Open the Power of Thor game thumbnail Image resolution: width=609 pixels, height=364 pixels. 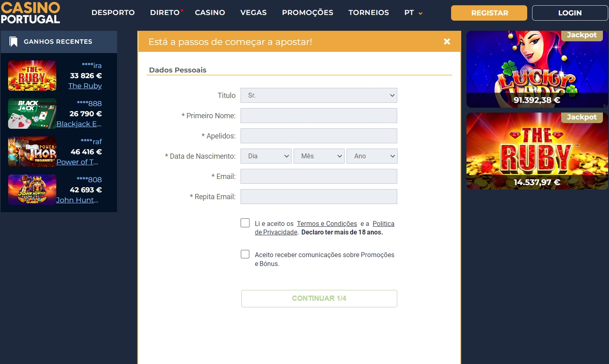[x=32, y=151]
